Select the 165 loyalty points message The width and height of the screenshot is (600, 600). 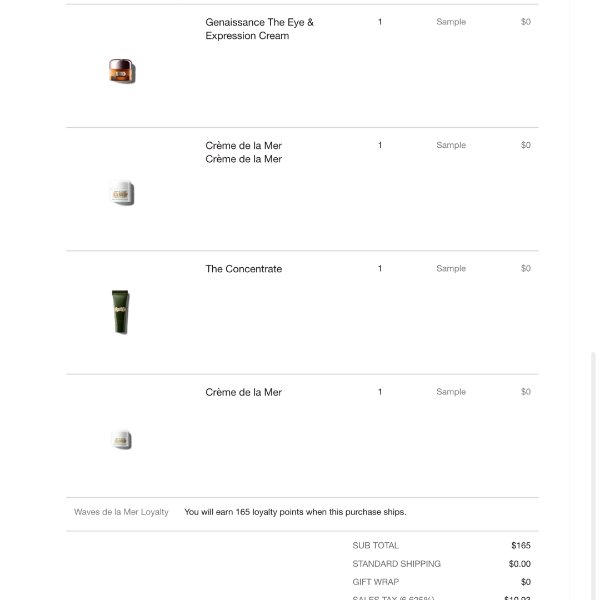pos(295,512)
